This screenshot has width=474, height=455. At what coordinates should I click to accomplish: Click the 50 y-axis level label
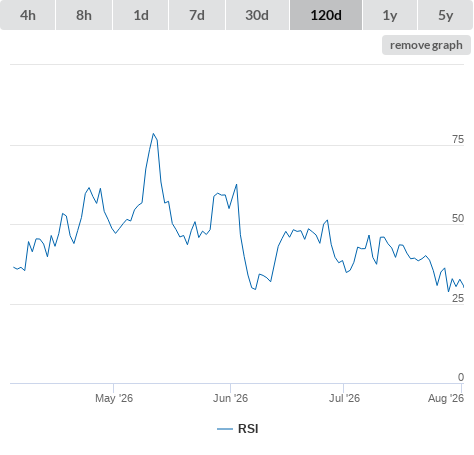pyautogui.click(x=458, y=218)
